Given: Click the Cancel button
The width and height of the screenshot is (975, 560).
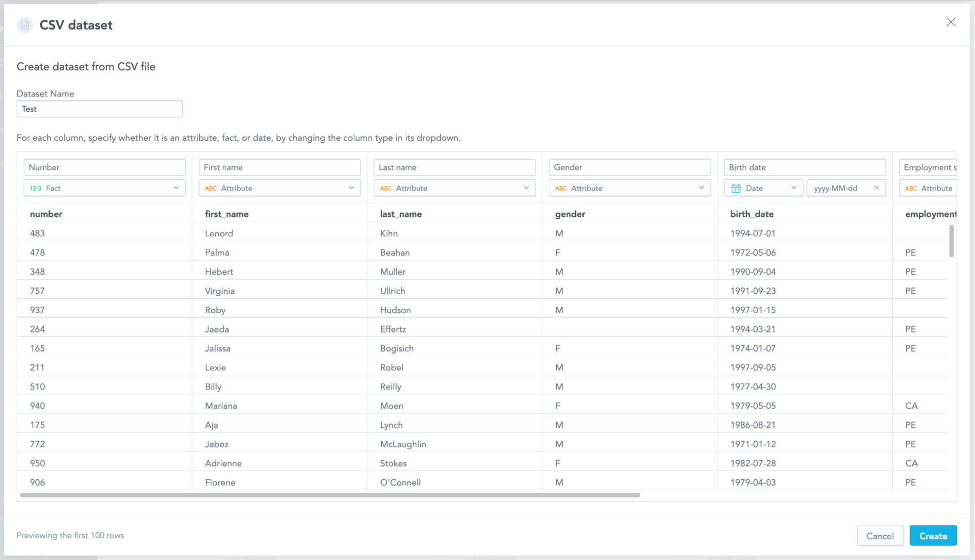Looking at the screenshot, I should point(879,535).
